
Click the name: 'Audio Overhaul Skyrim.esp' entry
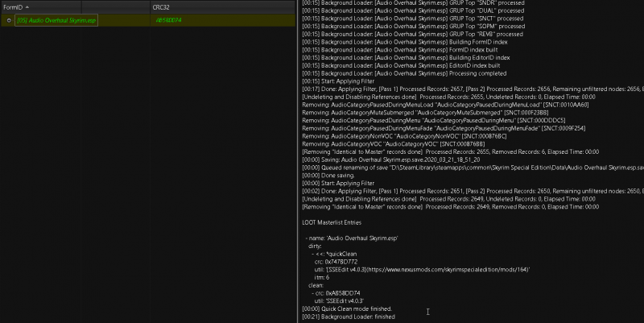click(x=352, y=238)
